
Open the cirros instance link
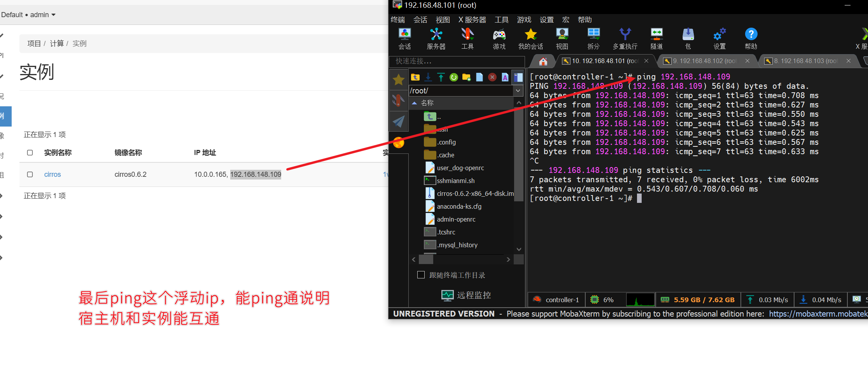[52, 174]
